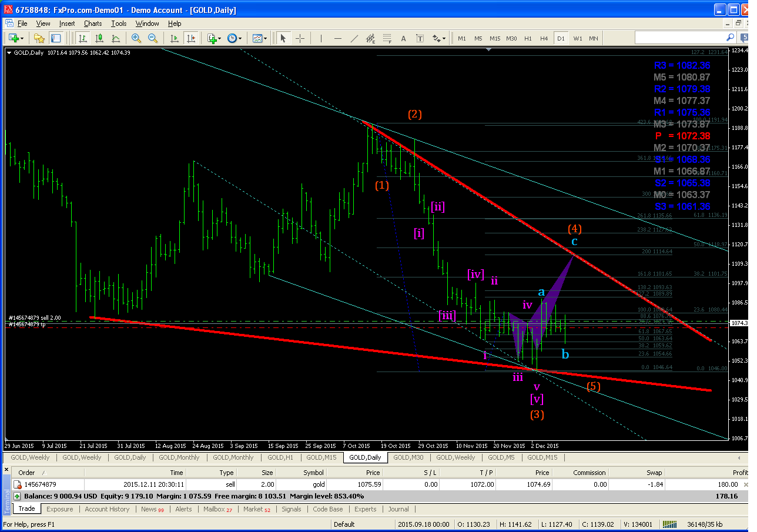Toggle the Auto Scroll chart button

click(174, 38)
